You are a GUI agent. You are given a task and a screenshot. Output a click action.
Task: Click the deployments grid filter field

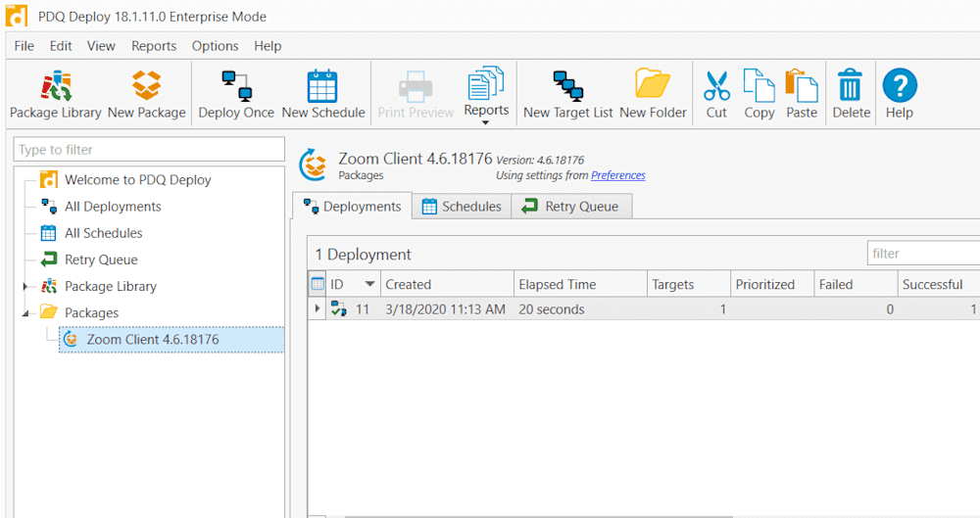coord(923,253)
